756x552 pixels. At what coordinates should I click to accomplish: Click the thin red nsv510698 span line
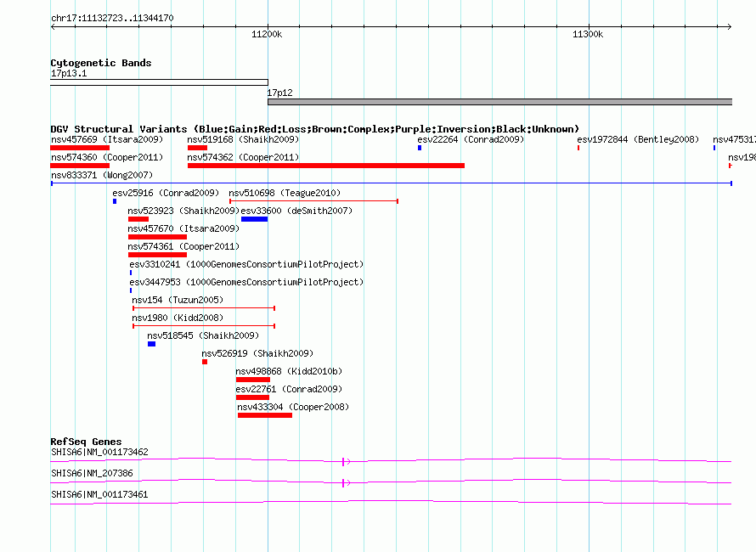313,201
